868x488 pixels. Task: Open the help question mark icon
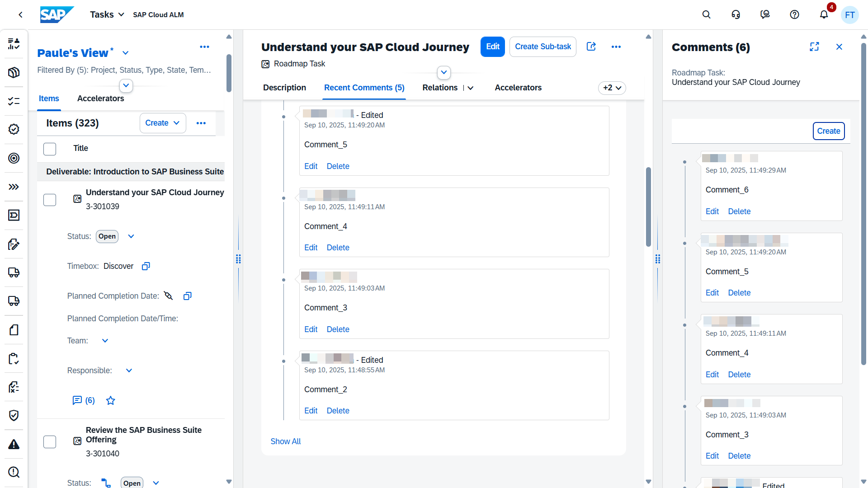794,14
